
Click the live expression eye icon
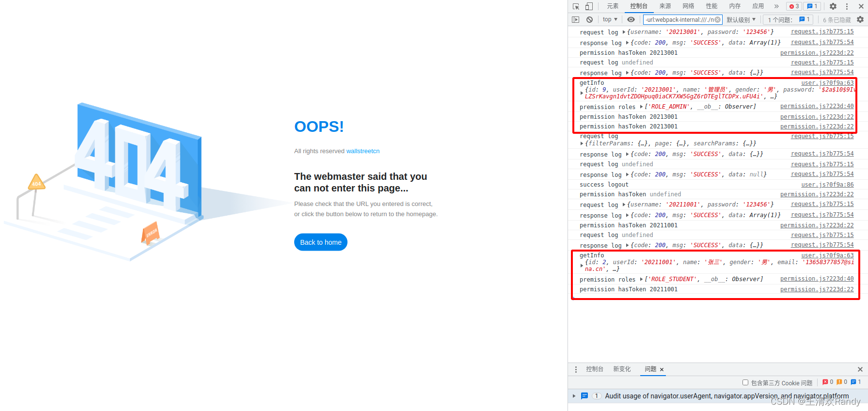click(x=631, y=20)
